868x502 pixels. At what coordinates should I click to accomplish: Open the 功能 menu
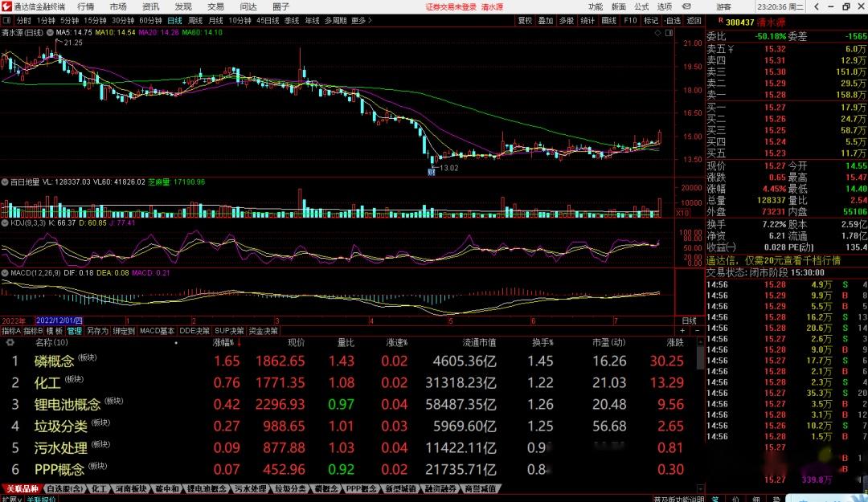596,6
